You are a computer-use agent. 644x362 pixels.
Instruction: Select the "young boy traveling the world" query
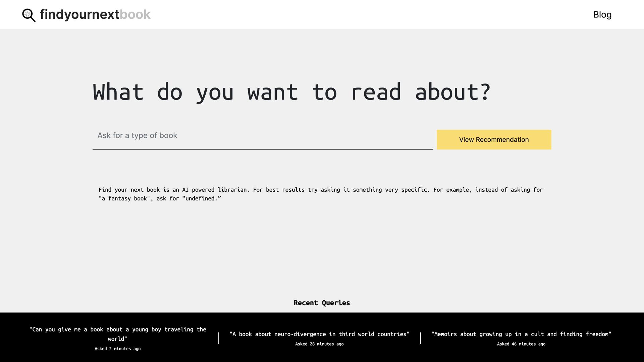click(x=118, y=334)
